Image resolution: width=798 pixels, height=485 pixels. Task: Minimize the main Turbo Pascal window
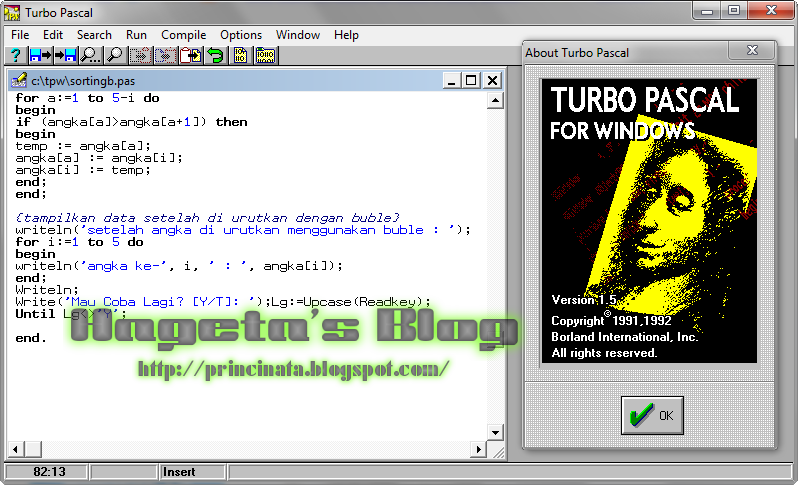(x=706, y=10)
